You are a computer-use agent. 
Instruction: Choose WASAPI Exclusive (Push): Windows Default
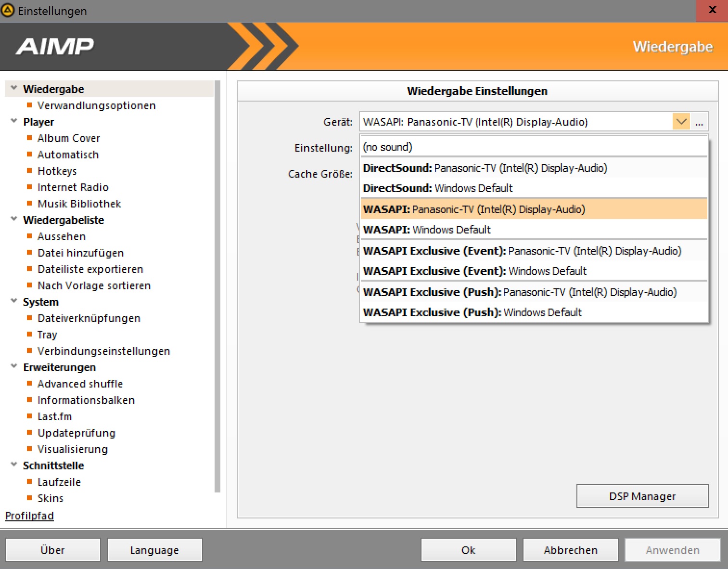click(x=534, y=312)
